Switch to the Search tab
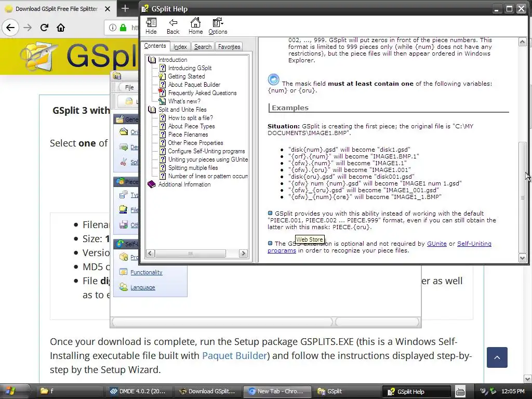This screenshot has height=399, width=532. [x=203, y=47]
